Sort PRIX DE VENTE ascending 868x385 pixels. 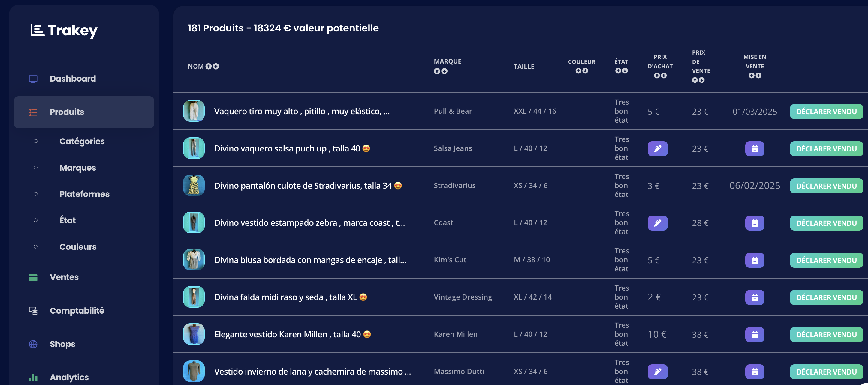pos(695,80)
